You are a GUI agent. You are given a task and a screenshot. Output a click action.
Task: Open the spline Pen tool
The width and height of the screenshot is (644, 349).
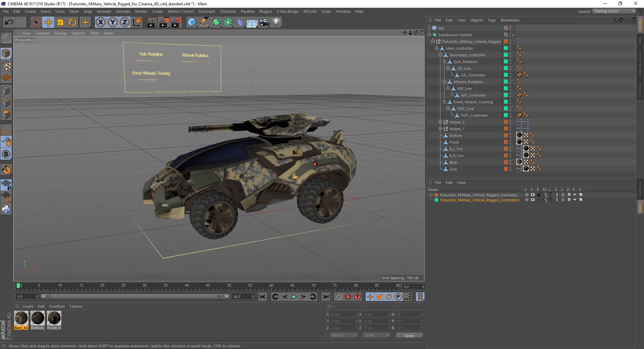[204, 22]
